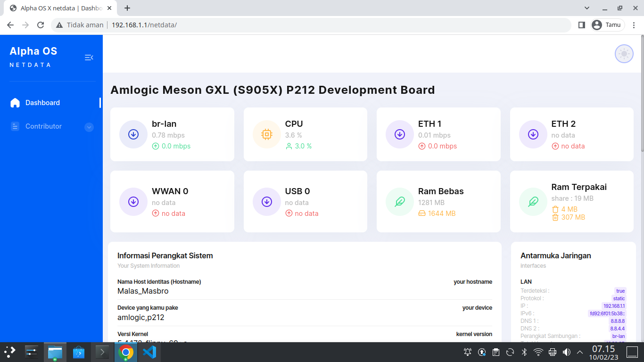Click the USB 0 download arrow icon
Screen dimensions: 644x362
(x=267, y=202)
